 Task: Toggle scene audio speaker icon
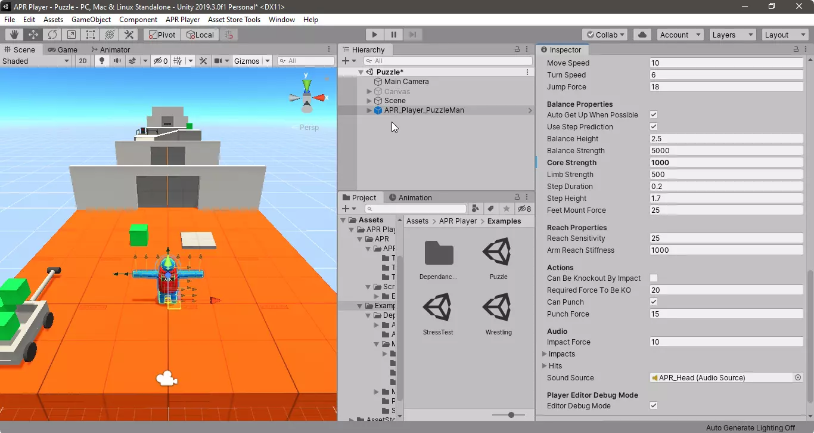pos(117,61)
